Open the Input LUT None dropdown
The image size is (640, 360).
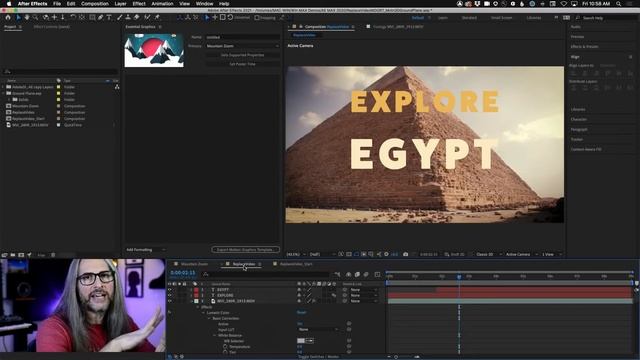pyautogui.click(x=318, y=329)
